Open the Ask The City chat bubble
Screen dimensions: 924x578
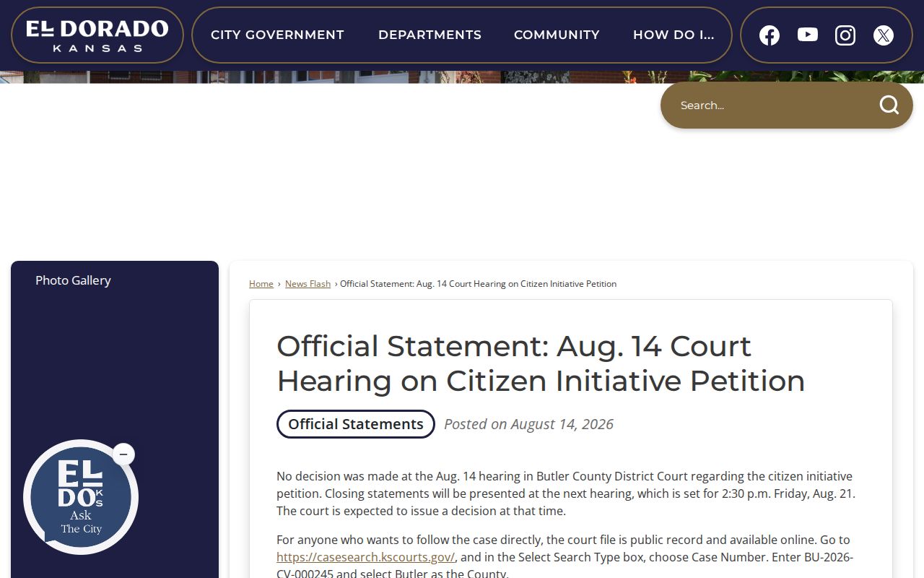click(x=81, y=497)
